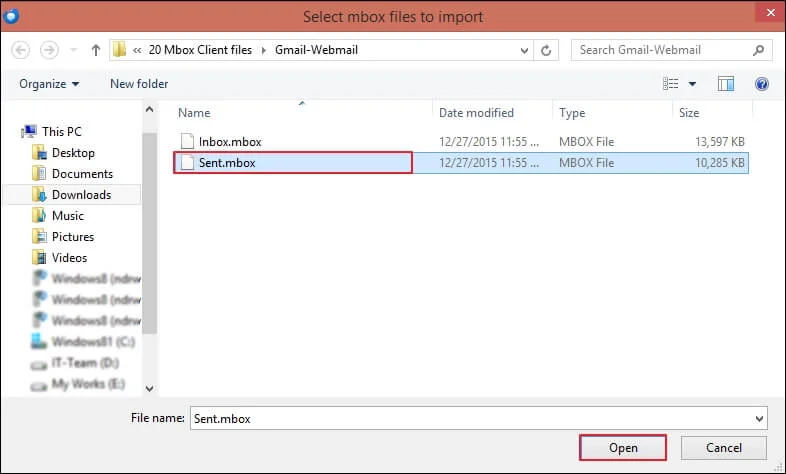
Task: Create a New folder
Action: pos(139,84)
